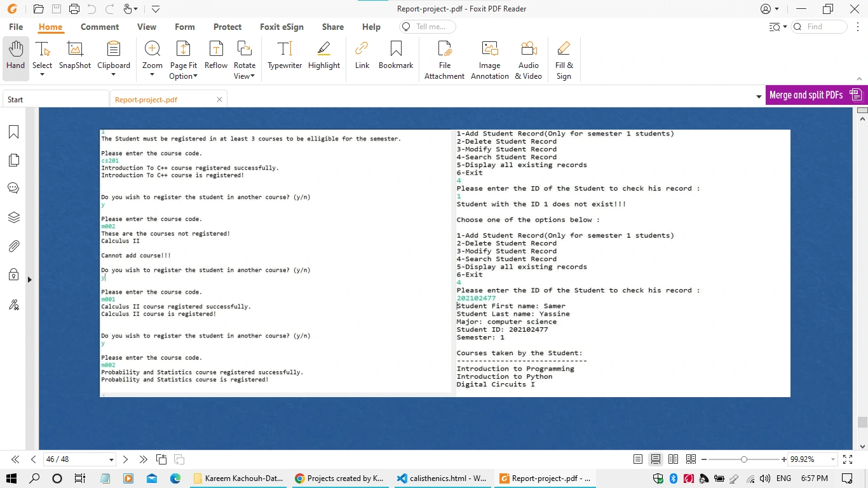Close the Report-project-.pdf tab
The image size is (868, 488).
219,100
